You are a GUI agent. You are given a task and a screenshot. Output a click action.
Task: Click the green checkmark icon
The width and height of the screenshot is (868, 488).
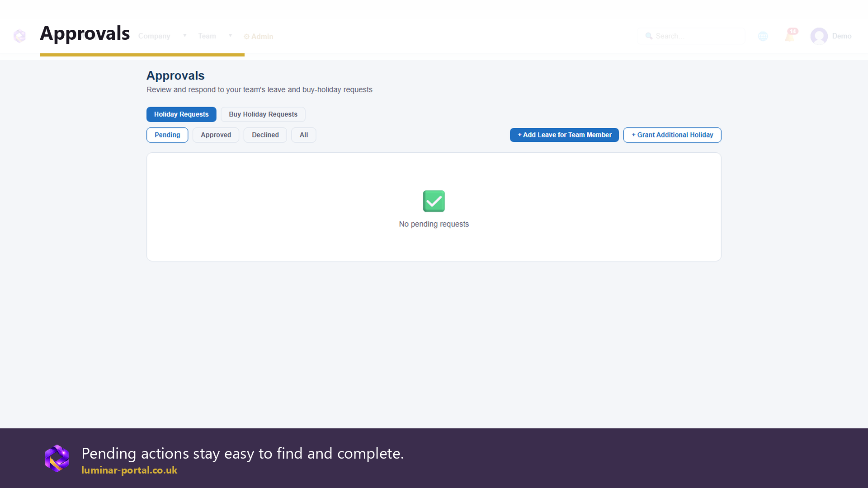pyautogui.click(x=434, y=201)
